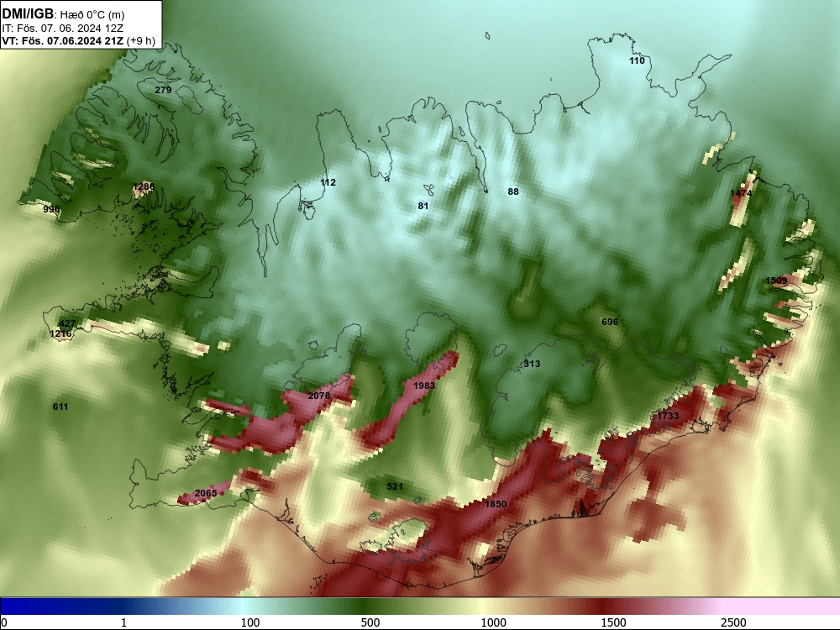
Task: Click the legend label 0
Action: pyautogui.click(x=4, y=622)
